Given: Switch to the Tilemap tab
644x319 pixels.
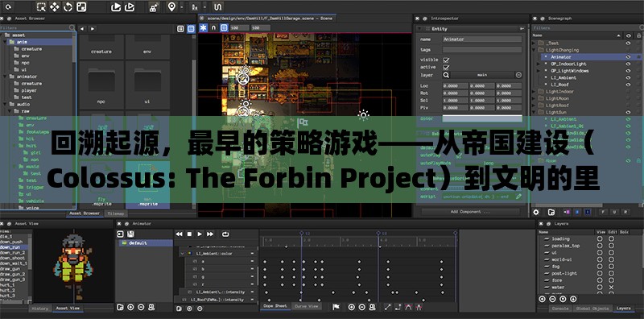Looking at the screenshot, I should (x=115, y=213).
